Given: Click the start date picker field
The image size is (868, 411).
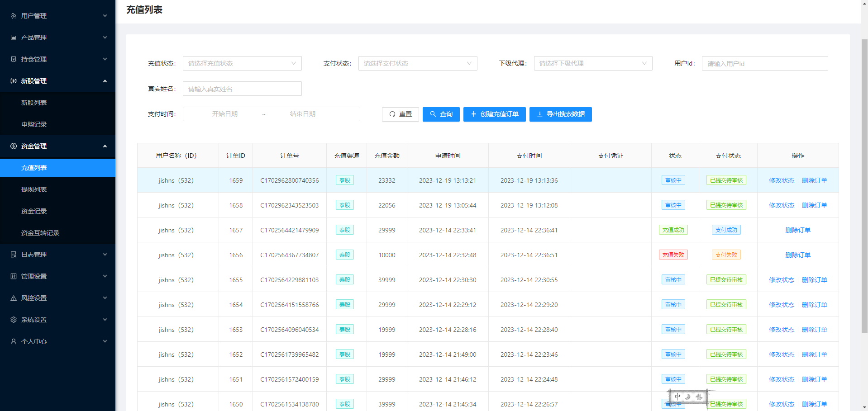Looking at the screenshot, I should pyautogui.click(x=225, y=114).
